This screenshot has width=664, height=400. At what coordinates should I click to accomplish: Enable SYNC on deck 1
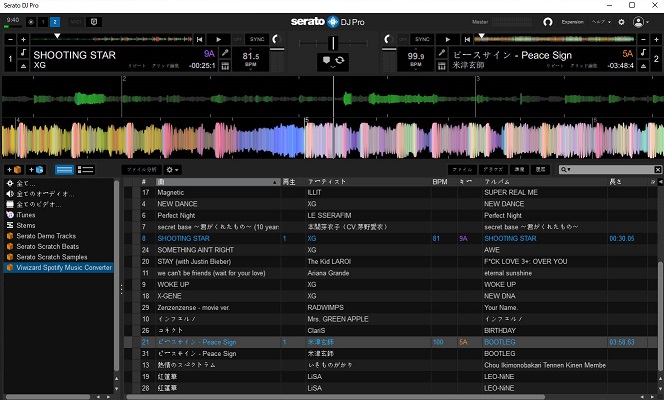pyautogui.click(x=257, y=39)
